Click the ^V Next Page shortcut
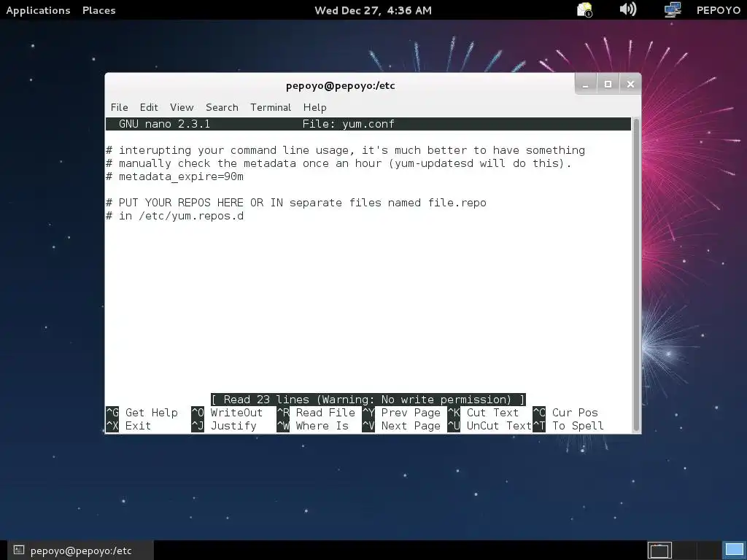This screenshot has width=747, height=560. (401, 426)
